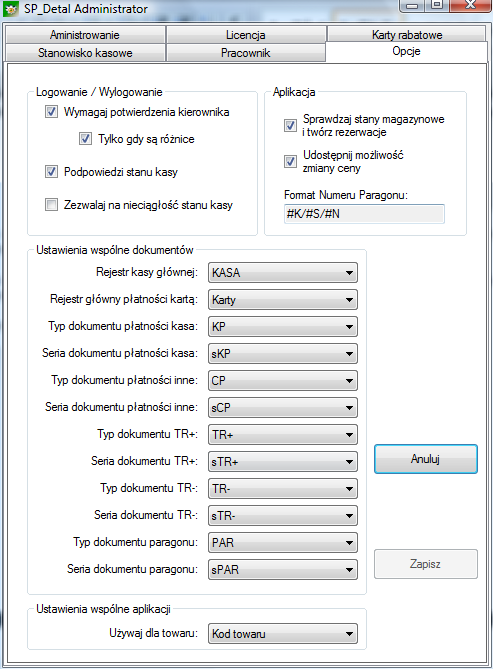Expand Rejestr główny płatności kartą combo box
Screen dimensions: 493x669
(x=283, y=300)
